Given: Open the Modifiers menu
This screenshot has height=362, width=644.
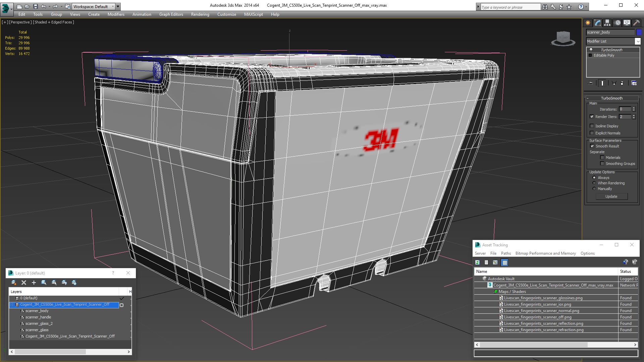Looking at the screenshot, I should coord(116,14).
